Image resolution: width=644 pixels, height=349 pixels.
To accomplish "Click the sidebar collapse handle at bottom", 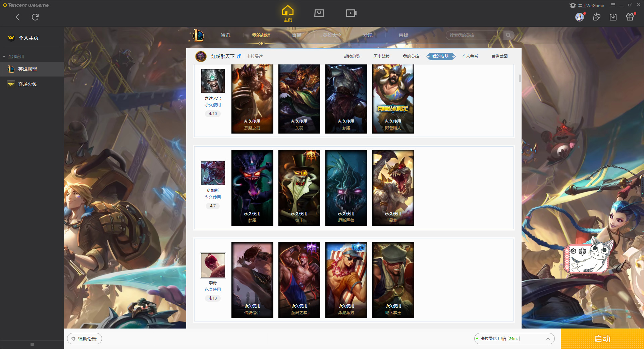I will tap(32, 344).
